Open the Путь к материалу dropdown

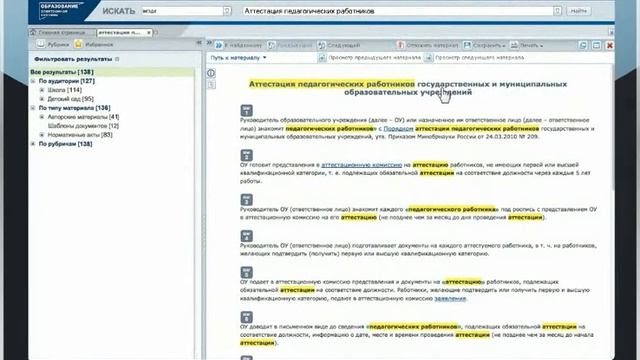coord(238,58)
